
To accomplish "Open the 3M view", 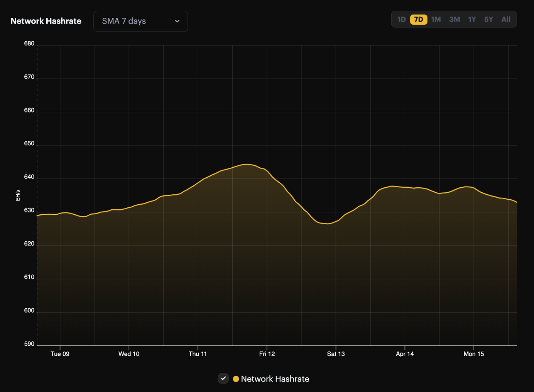I will (x=454, y=19).
